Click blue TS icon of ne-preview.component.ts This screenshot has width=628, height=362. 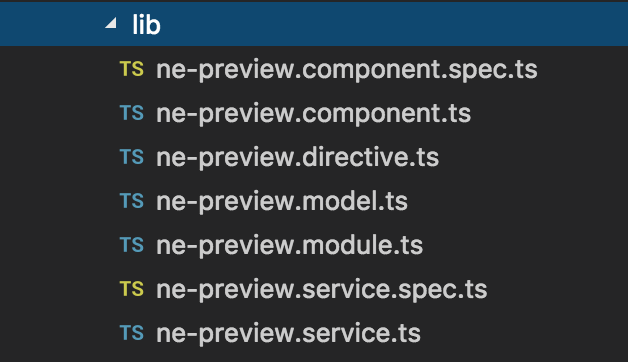tap(131, 113)
